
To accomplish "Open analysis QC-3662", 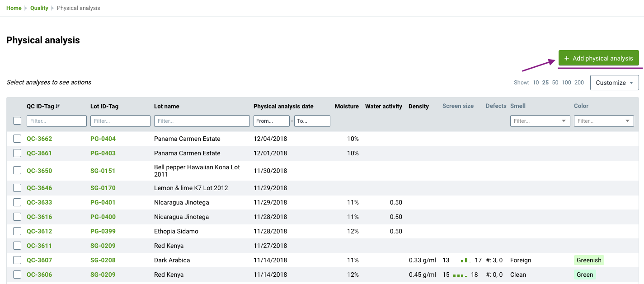I will pos(39,139).
